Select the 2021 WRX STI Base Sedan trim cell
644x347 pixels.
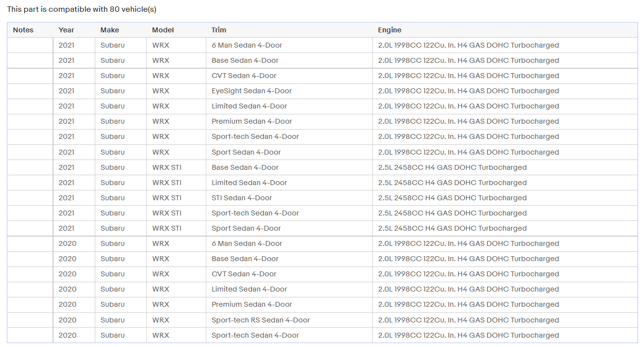coord(289,167)
